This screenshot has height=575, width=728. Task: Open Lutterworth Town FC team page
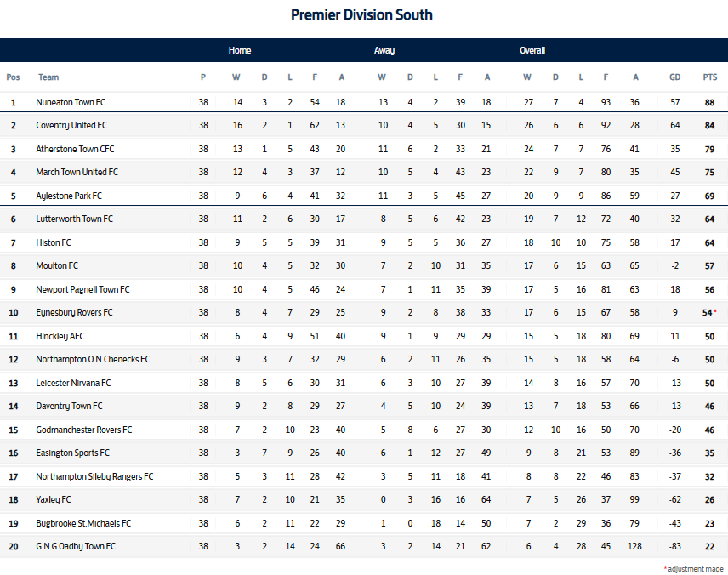pyautogui.click(x=74, y=219)
